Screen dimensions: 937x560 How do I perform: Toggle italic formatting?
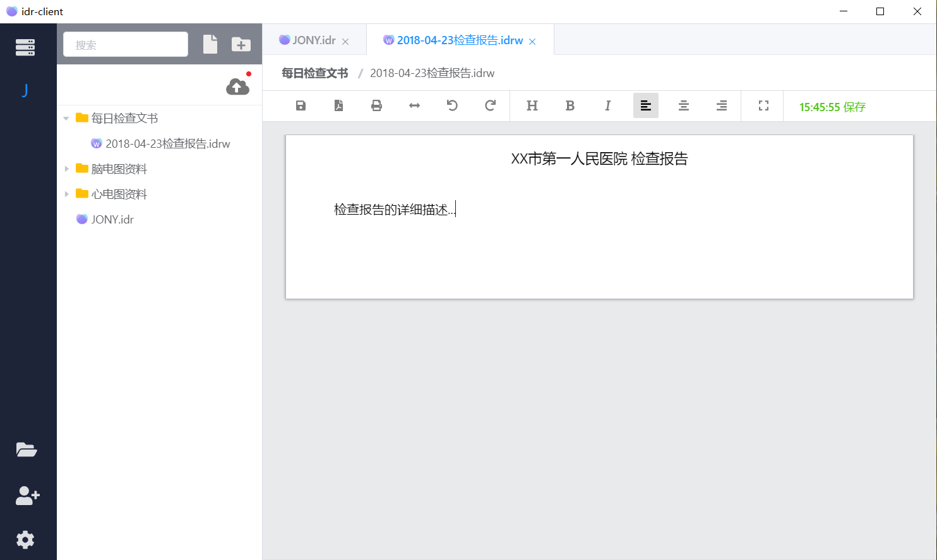(x=607, y=106)
